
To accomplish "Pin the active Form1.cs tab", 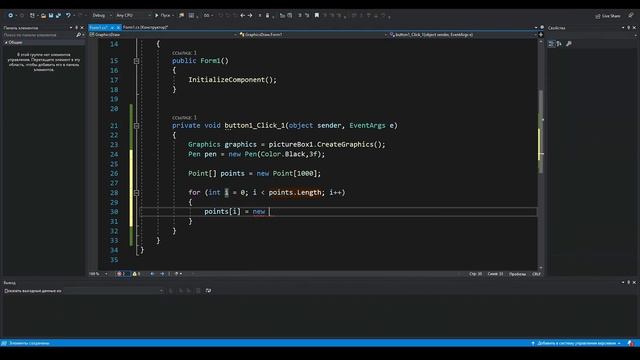I will point(112,27).
